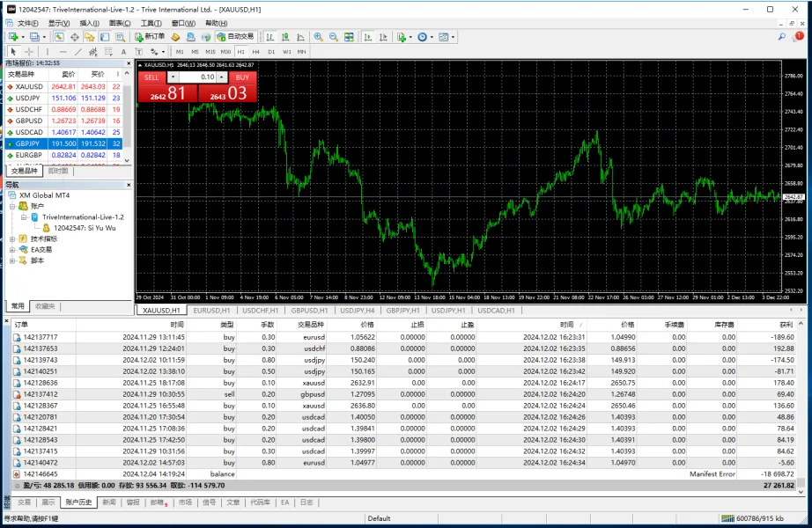
Task: Toggle 自动交易 (AutoTrading) on the toolbar
Action: pyautogui.click(x=235, y=37)
